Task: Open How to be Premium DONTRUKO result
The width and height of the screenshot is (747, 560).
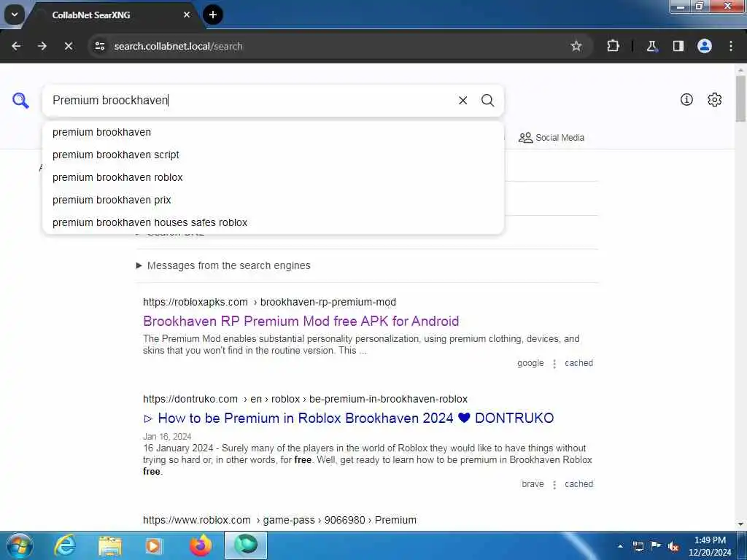Action: [x=348, y=418]
